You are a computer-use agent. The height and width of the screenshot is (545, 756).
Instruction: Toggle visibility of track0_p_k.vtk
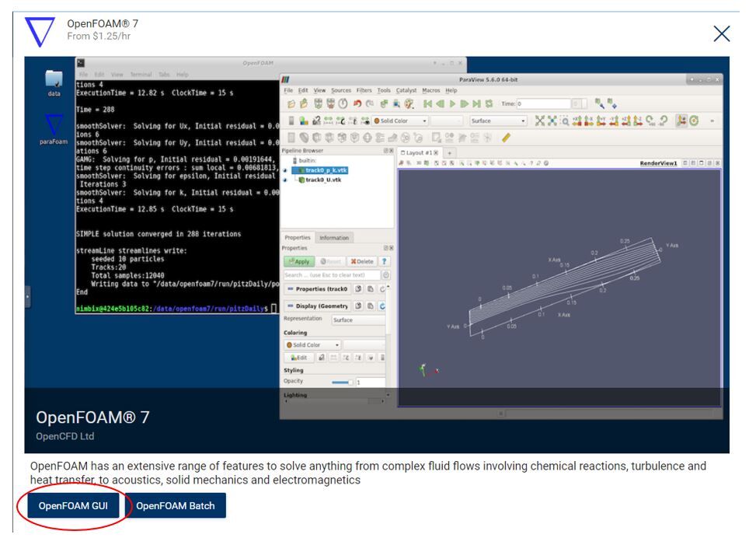[285, 170]
